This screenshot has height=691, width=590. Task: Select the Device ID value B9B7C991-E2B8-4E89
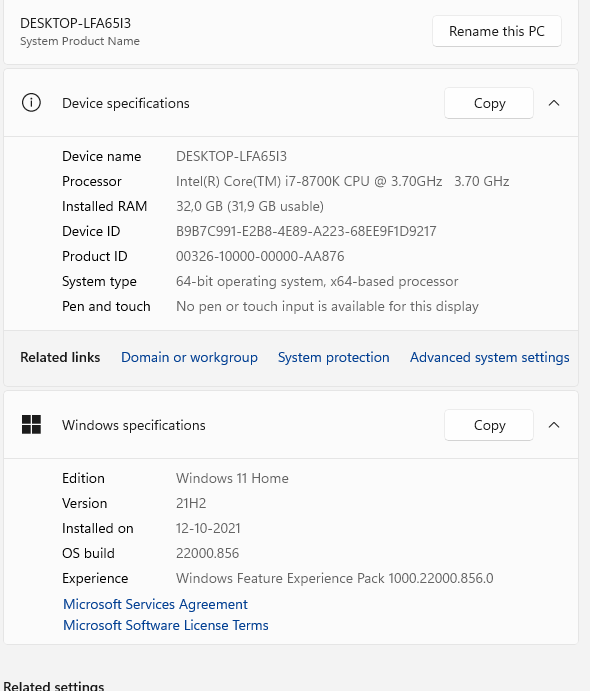[x=306, y=231]
